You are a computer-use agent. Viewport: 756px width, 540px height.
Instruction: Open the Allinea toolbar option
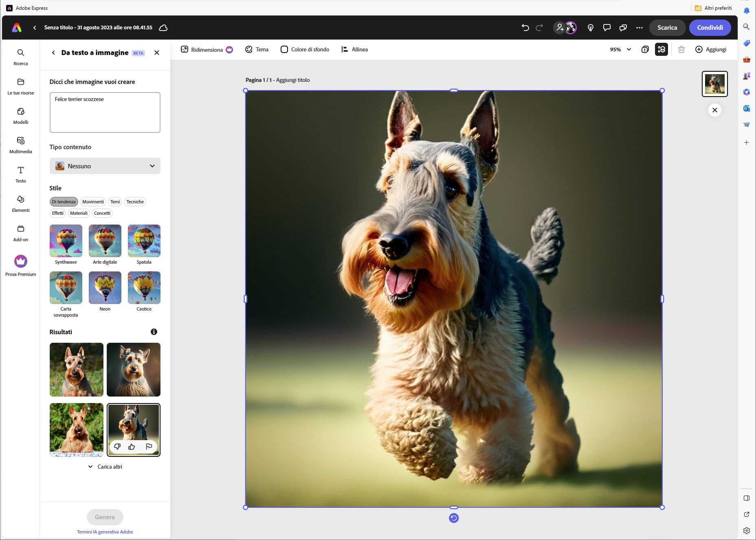click(x=355, y=49)
